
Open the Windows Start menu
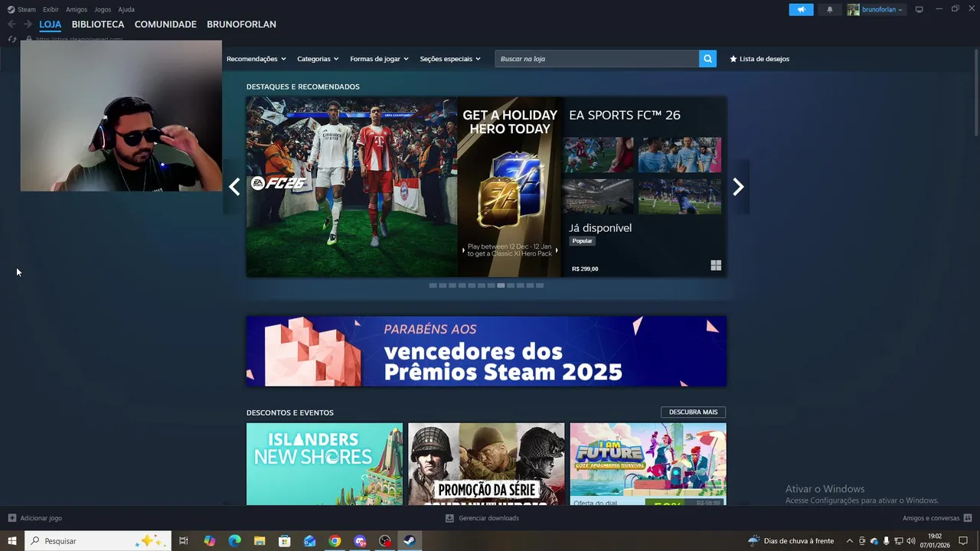point(12,541)
